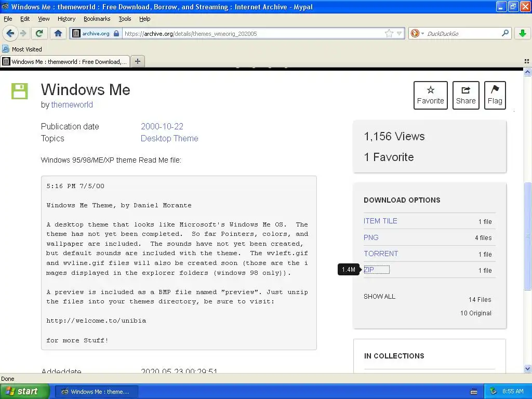Screen dimensions: 532x399
Task: Click the 1,156 Views statistic
Action: 394,137
